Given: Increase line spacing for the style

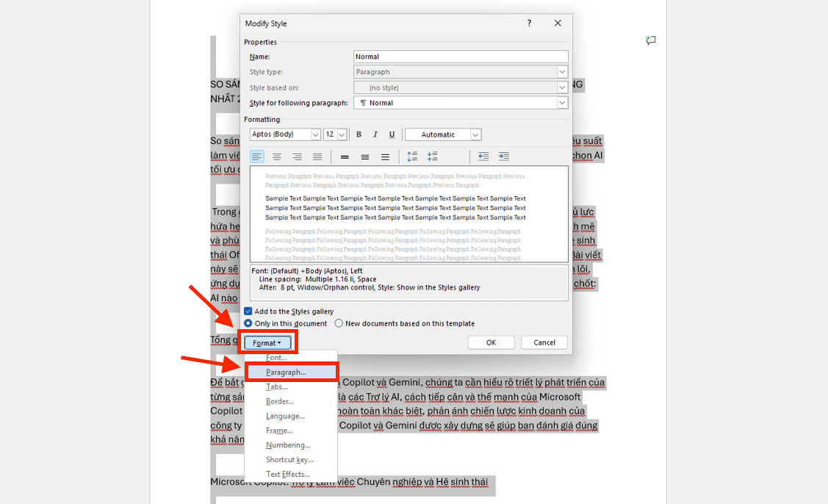Looking at the screenshot, I should [411, 156].
